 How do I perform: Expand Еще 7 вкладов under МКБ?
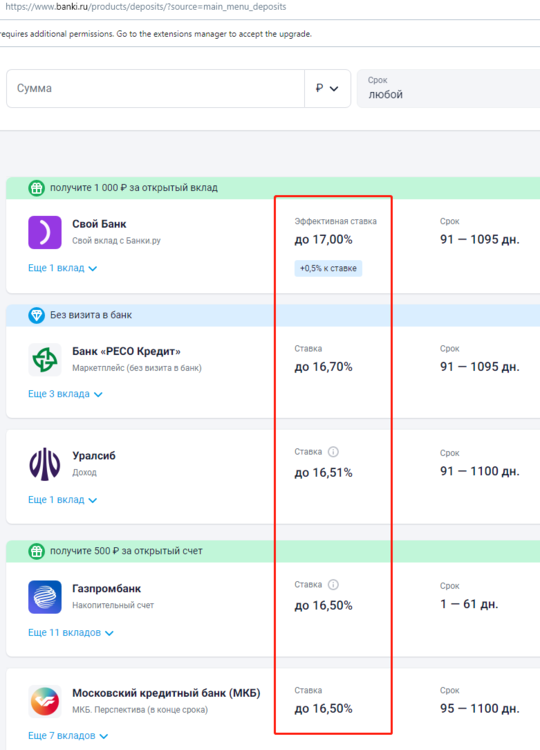[68, 736]
